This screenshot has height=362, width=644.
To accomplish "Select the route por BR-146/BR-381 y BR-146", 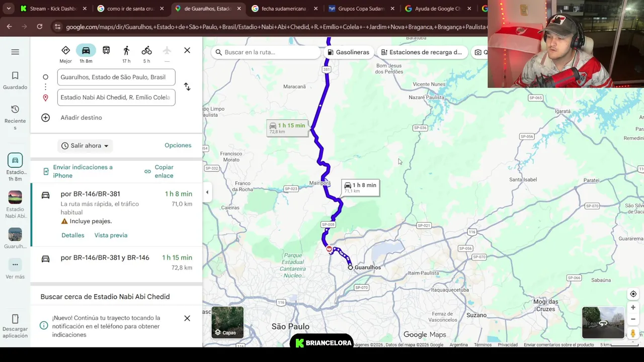I will [116, 262].
